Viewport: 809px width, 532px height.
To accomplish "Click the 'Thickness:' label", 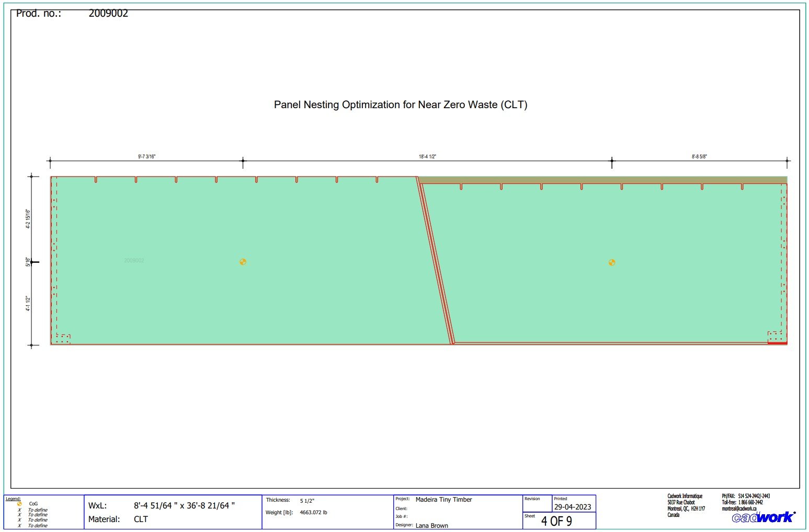I will (278, 500).
